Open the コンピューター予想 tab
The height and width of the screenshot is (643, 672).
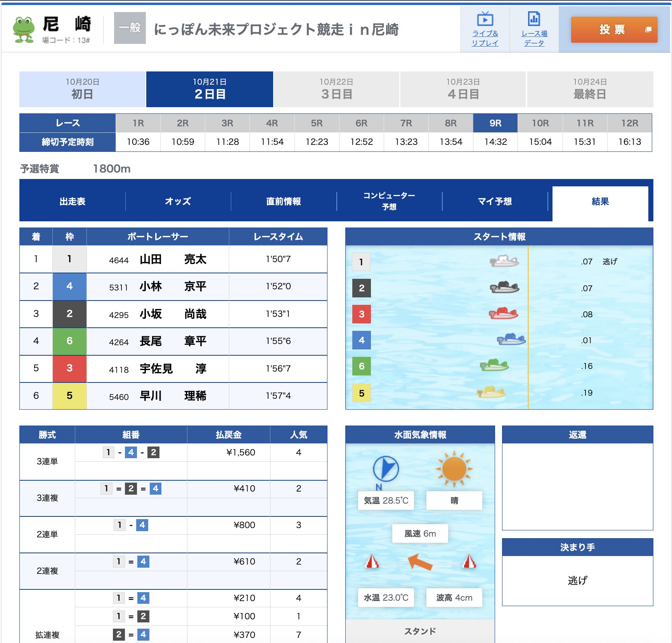point(389,201)
